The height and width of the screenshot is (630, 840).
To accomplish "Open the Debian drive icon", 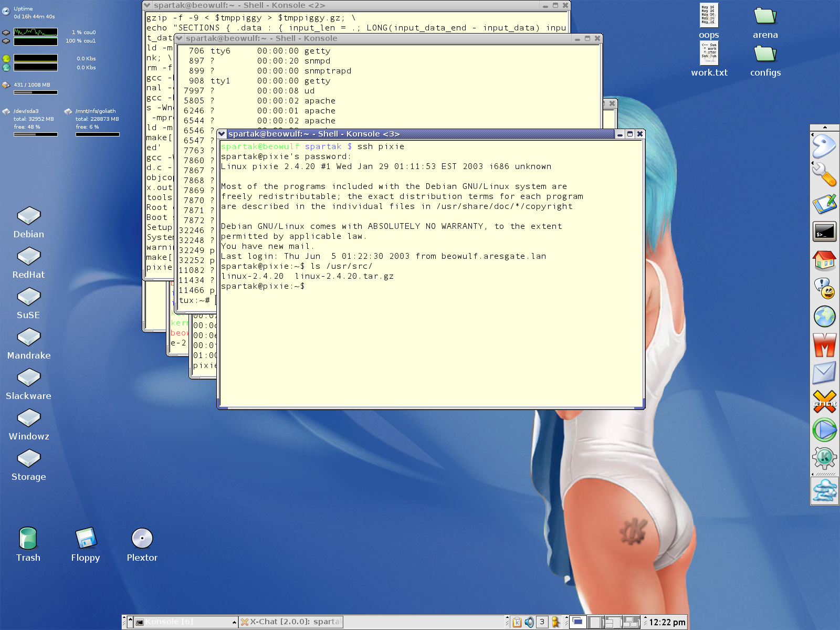I will coord(29,216).
